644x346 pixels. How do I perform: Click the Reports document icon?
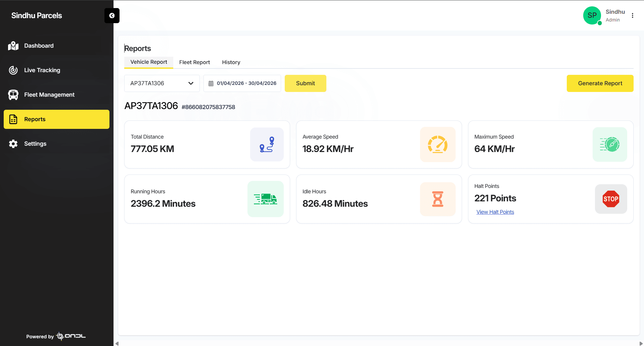(13, 119)
